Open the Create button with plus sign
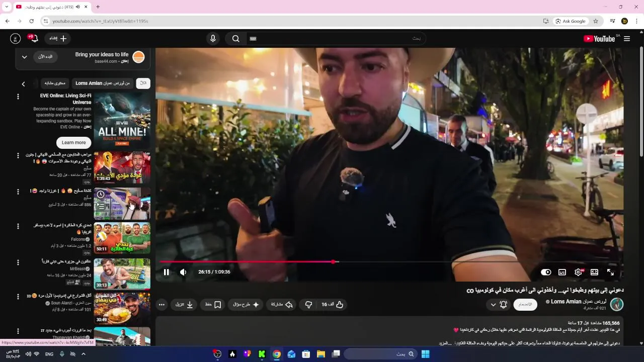 58,39
